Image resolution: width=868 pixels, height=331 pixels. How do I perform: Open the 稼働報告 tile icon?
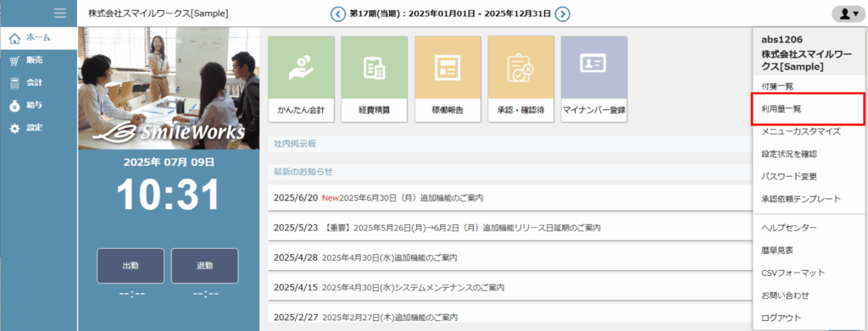[448, 68]
